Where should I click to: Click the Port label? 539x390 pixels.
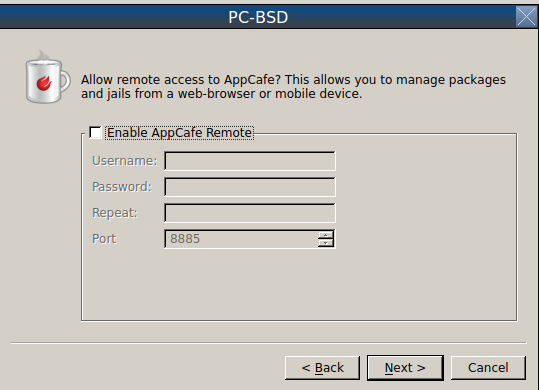pyautogui.click(x=104, y=239)
